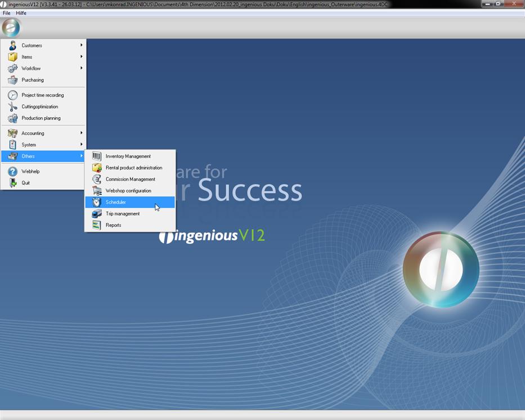The image size is (525, 420).
Task: Click the Project time recording clock icon
Action: tap(12, 95)
